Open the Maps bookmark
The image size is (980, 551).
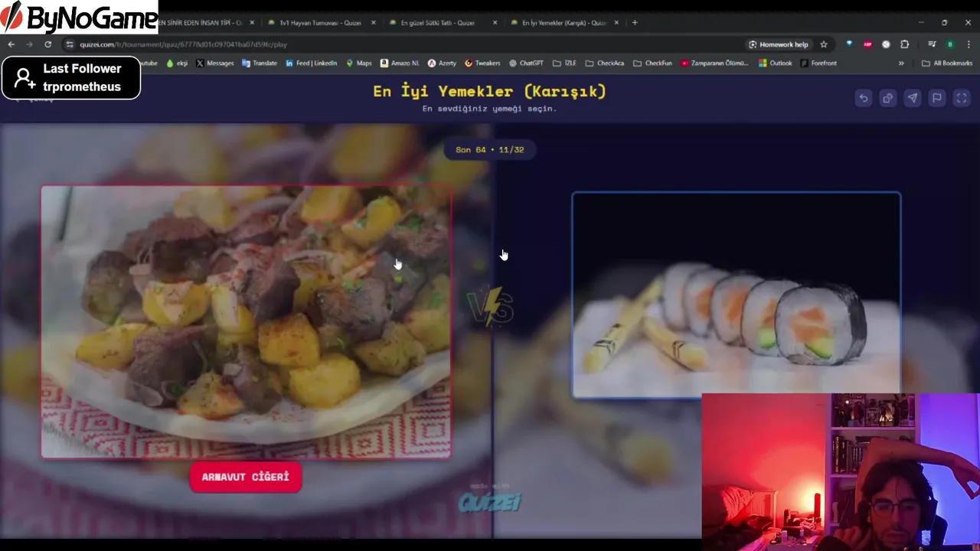coord(359,63)
